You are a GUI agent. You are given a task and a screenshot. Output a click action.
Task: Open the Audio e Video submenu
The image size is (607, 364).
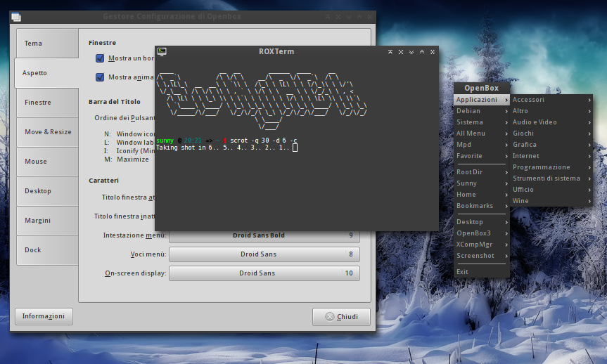point(551,122)
